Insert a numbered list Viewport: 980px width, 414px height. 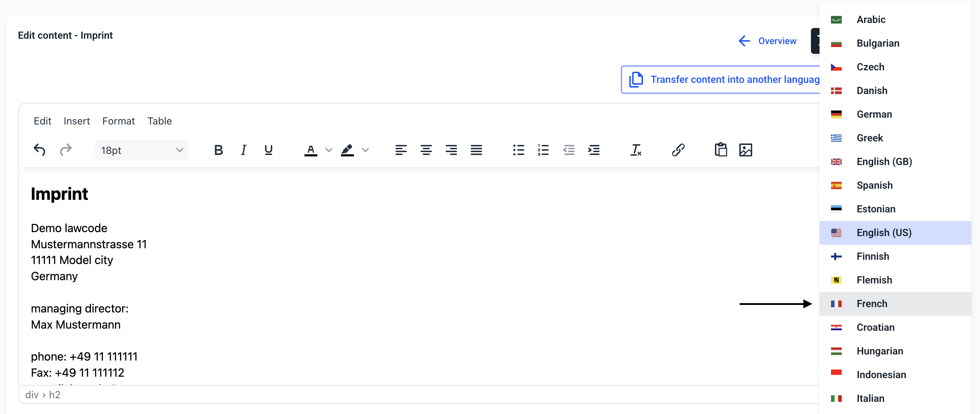pyautogui.click(x=543, y=150)
